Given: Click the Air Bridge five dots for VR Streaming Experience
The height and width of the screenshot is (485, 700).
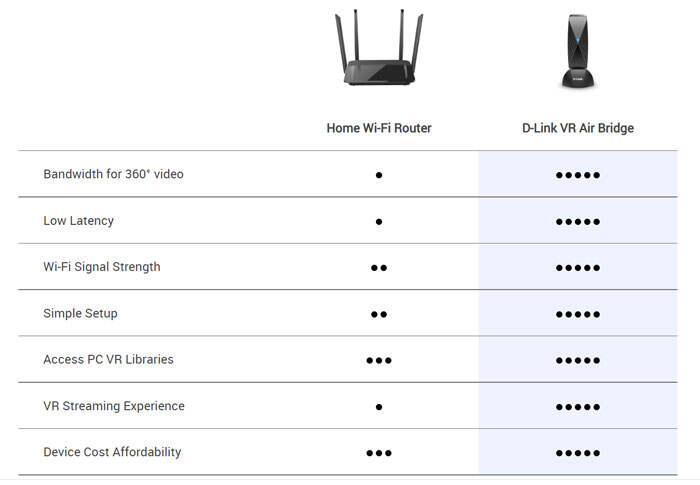Looking at the screenshot, I should [x=578, y=407].
